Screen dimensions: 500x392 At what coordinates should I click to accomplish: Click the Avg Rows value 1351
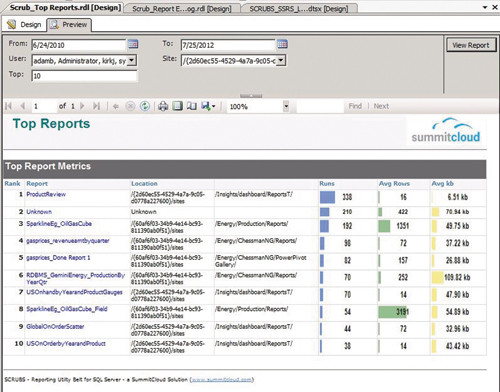tap(402, 226)
